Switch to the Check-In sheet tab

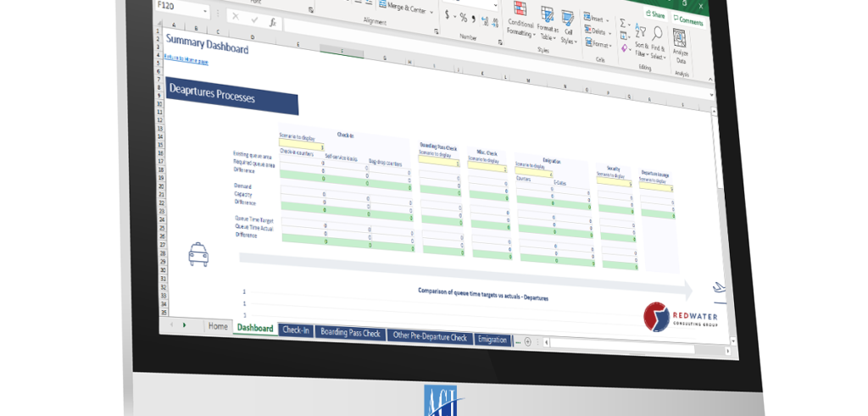296,330
